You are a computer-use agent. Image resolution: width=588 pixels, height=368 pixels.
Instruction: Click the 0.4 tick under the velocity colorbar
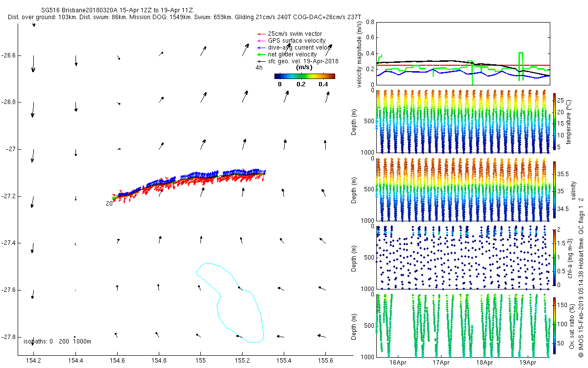pos(322,84)
